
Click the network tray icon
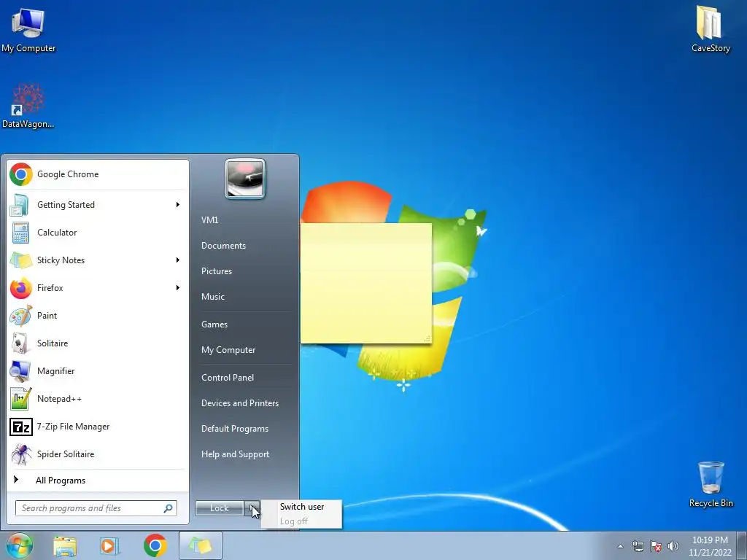[638, 546]
